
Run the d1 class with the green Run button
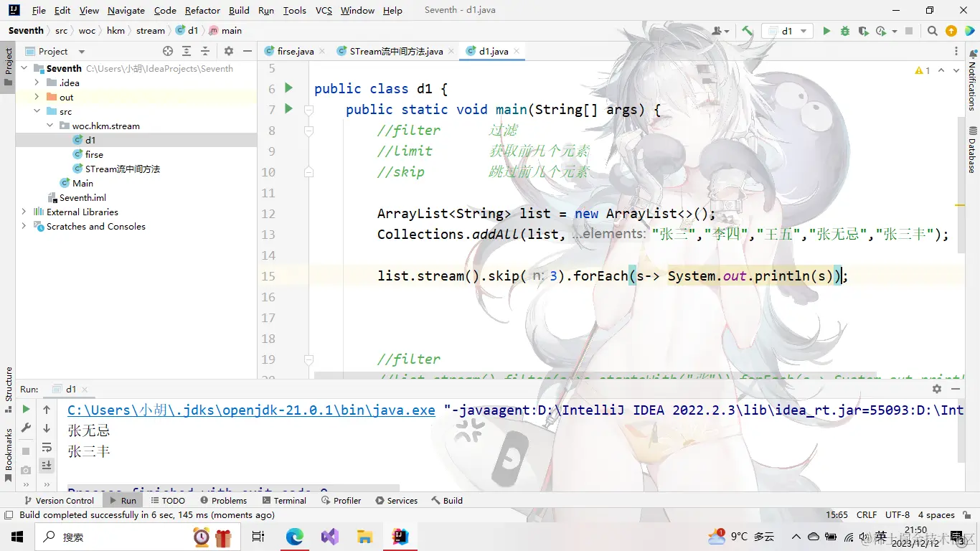point(826,30)
